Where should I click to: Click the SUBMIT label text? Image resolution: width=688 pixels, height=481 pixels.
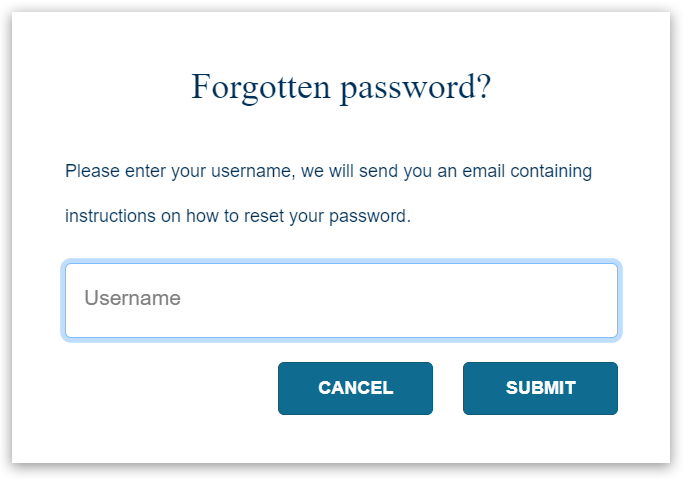point(540,388)
